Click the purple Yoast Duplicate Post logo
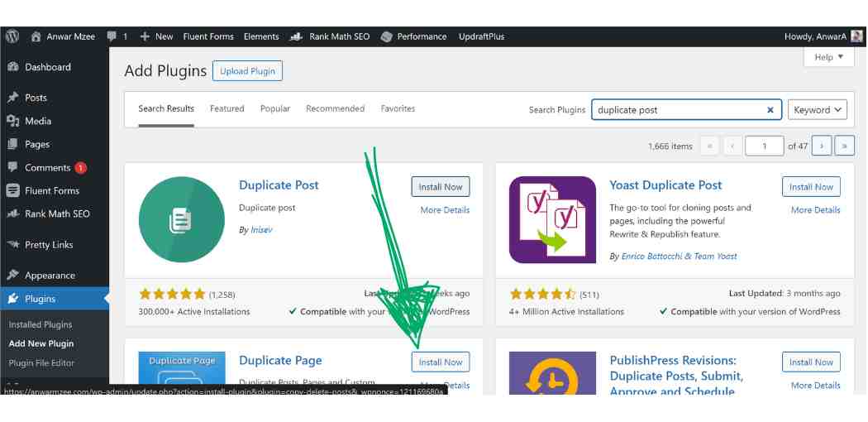The height and width of the screenshot is (422, 868). coord(552,219)
